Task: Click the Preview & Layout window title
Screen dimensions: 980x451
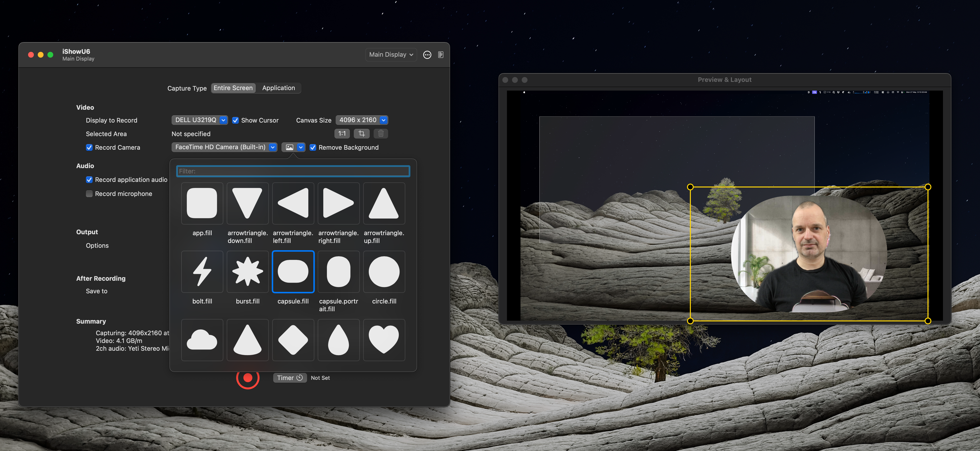Action: (724, 80)
